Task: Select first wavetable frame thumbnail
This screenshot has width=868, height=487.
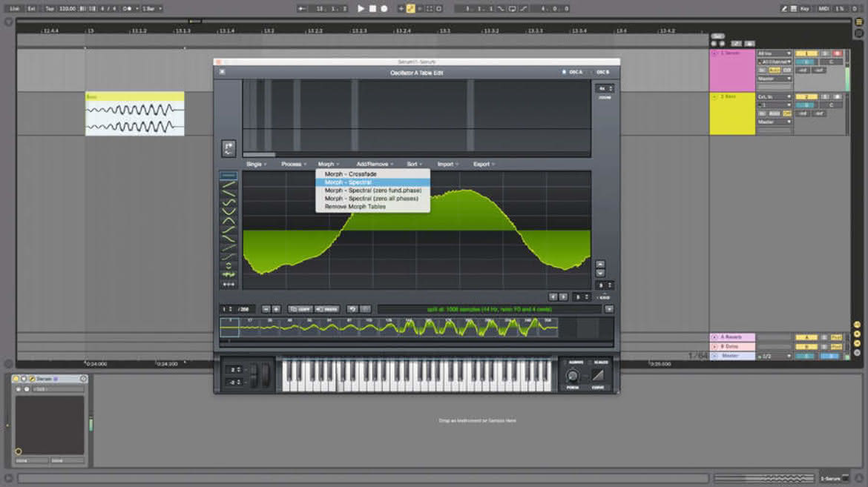Action: pyautogui.click(x=230, y=327)
